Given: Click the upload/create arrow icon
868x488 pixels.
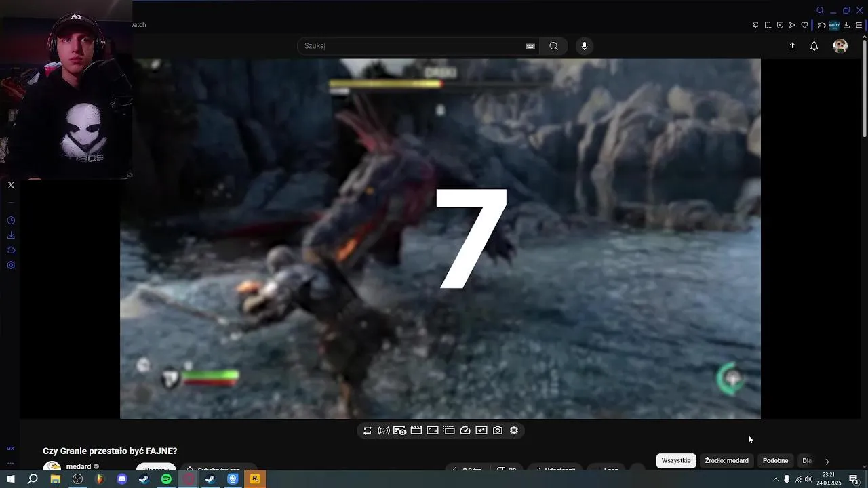Looking at the screenshot, I should point(792,46).
